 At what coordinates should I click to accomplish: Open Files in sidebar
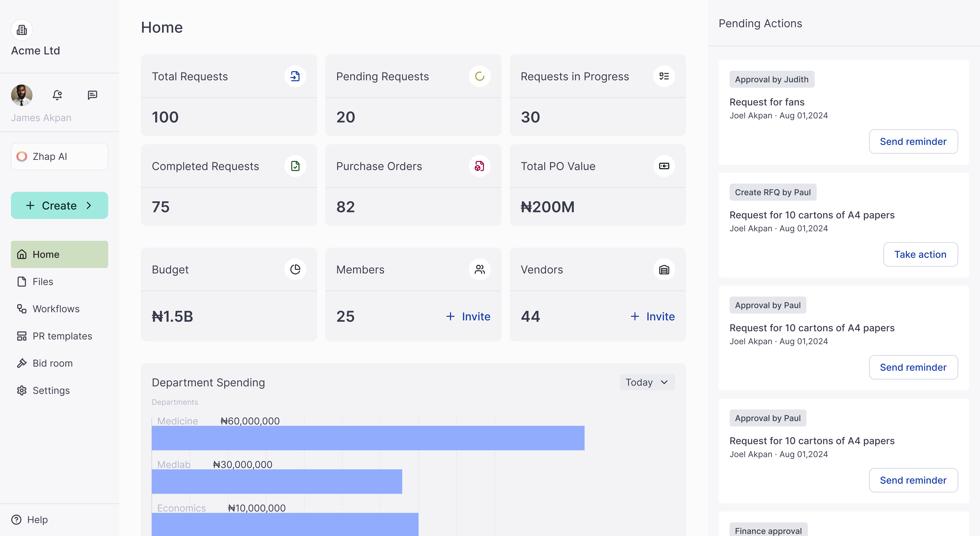coord(59,282)
